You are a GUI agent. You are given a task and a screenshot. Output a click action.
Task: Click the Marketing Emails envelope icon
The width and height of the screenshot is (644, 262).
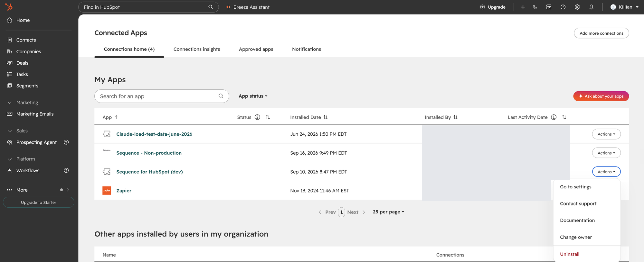pyautogui.click(x=10, y=114)
